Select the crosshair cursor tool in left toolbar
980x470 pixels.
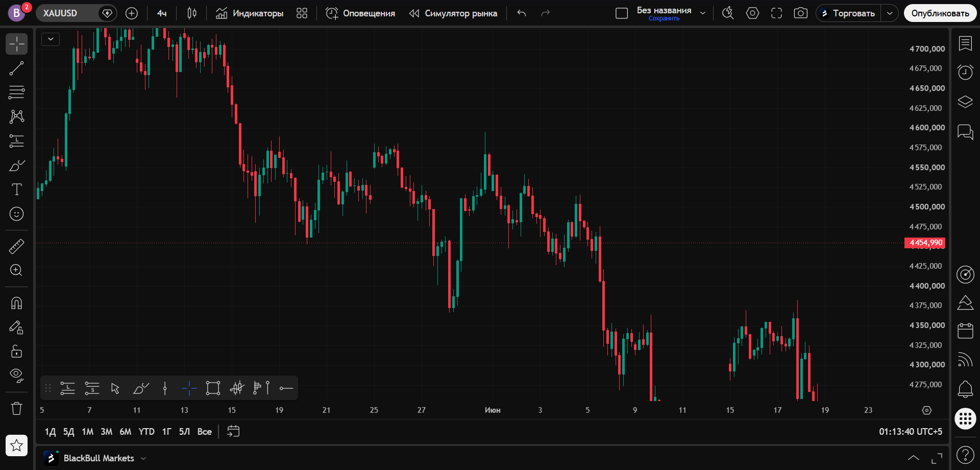pos(17,44)
